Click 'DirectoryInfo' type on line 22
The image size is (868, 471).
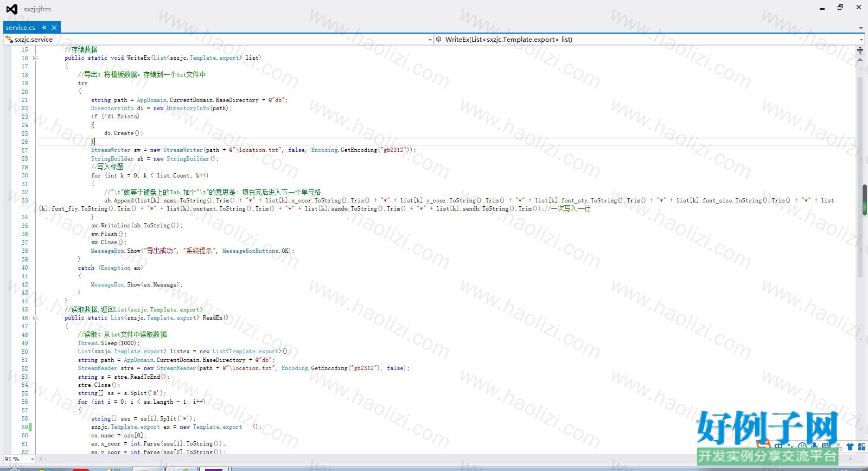point(112,109)
